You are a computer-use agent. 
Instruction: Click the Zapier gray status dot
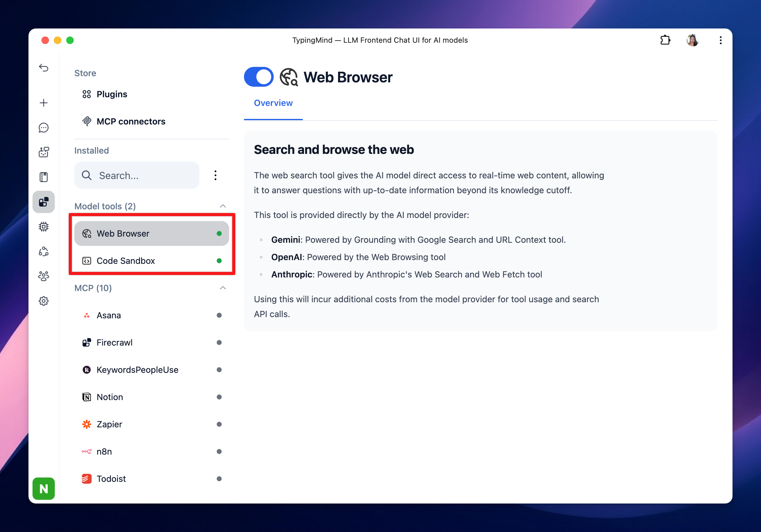(x=219, y=424)
